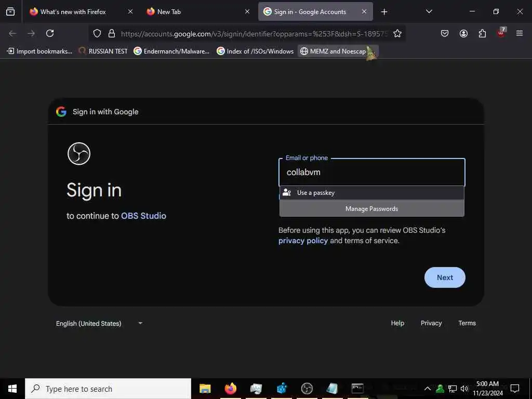Image resolution: width=532 pixels, height=399 pixels.
Task: Open the notification center icon
Action: [x=515, y=389]
